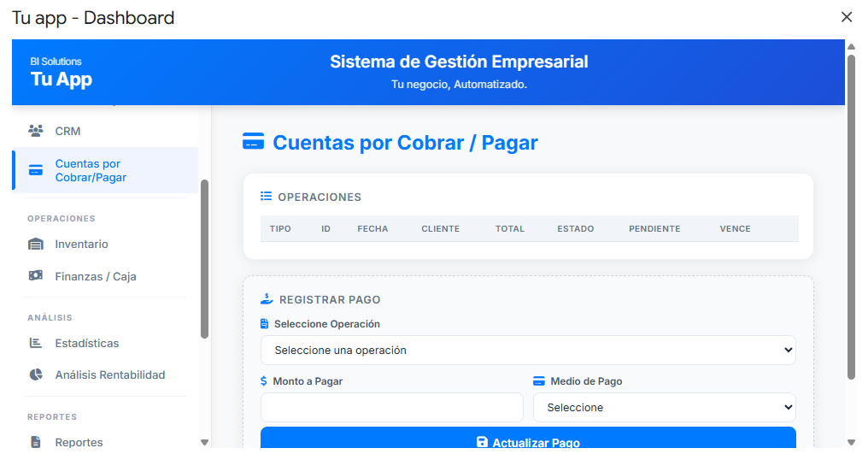Click the Reportes document icon

click(36, 442)
